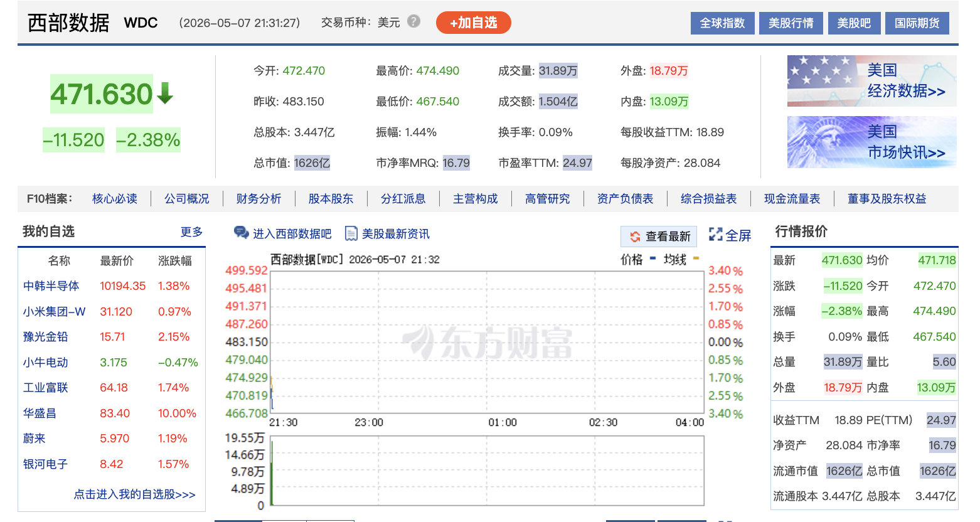Select 高管研究 tab
This screenshot has width=980, height=522.
click(548, 199)
